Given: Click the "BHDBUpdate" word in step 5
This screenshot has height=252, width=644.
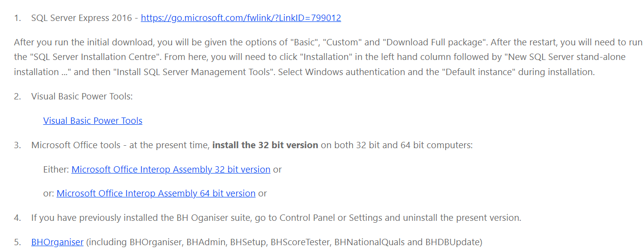Looking at the screenshot, I should pos(455,242).
